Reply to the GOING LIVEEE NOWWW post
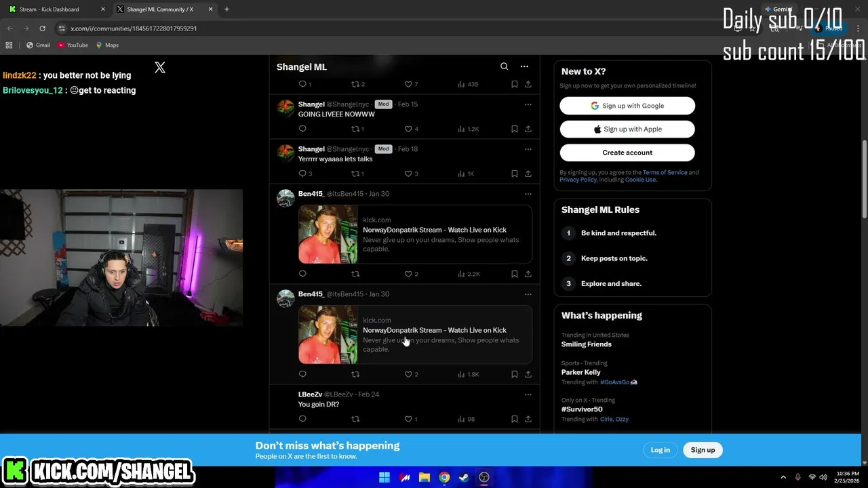This screenshot has height=488, width=868. [x=302, y=129]
